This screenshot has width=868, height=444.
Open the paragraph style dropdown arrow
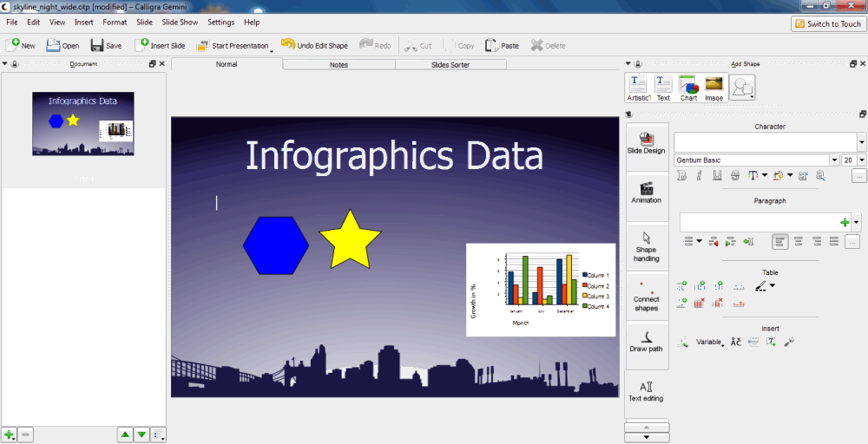pos(857,223)
